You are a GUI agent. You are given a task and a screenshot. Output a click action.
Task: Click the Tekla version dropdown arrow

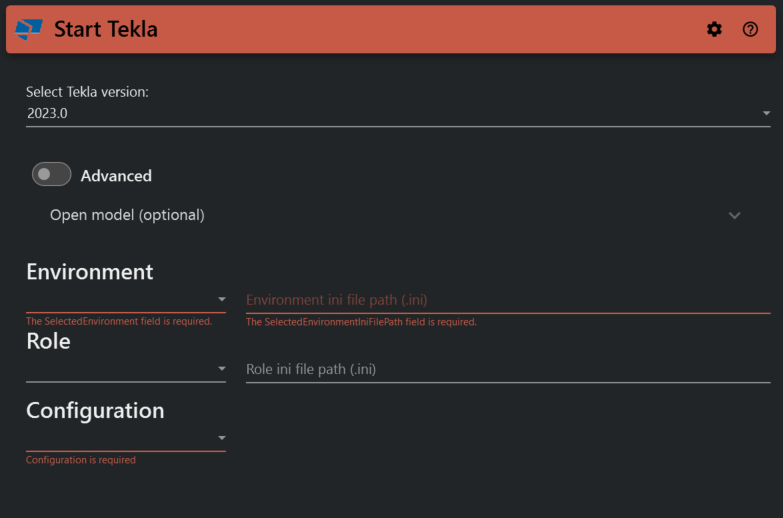(x=766, y=114)
